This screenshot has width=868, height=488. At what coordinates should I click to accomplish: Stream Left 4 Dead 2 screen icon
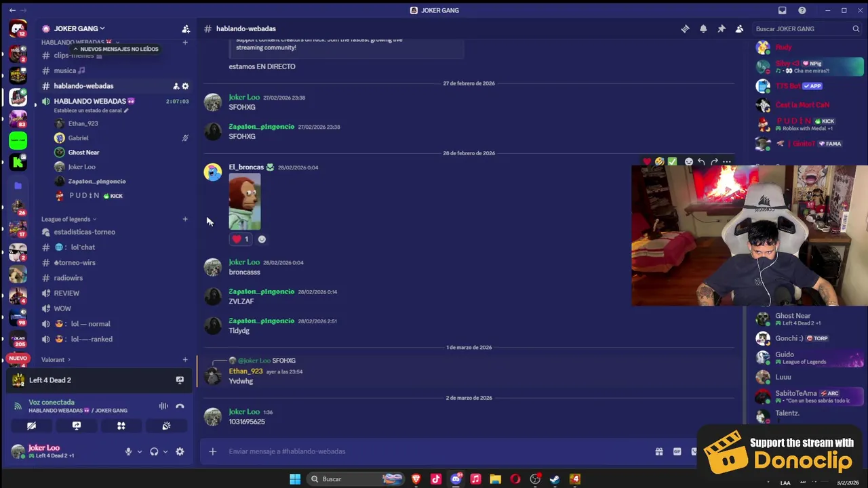180,380
